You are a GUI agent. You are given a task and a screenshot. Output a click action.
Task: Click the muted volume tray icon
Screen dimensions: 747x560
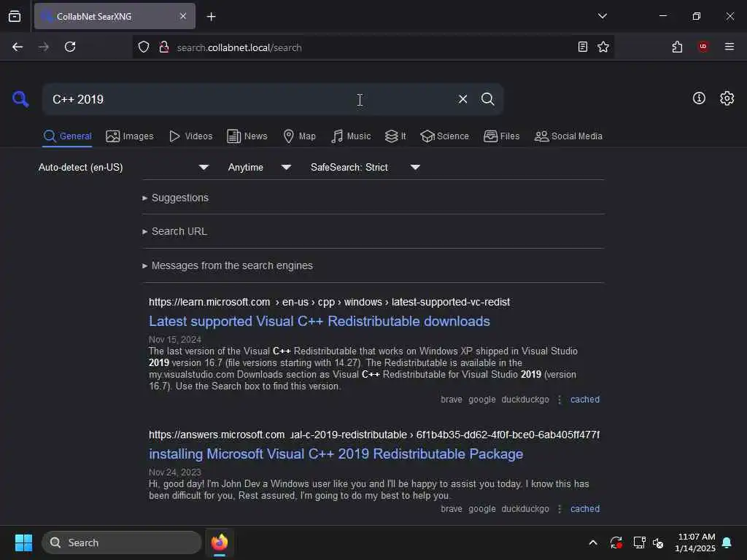659,542
